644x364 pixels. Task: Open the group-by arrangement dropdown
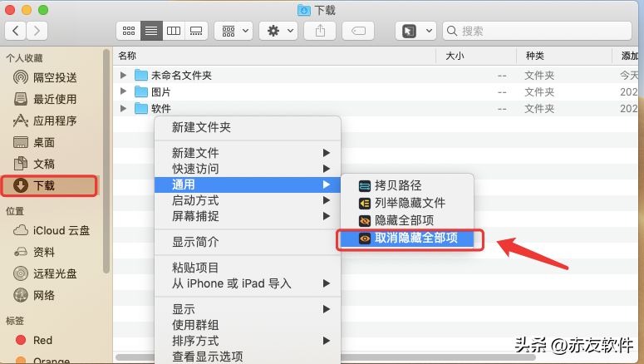coord(234,31)
